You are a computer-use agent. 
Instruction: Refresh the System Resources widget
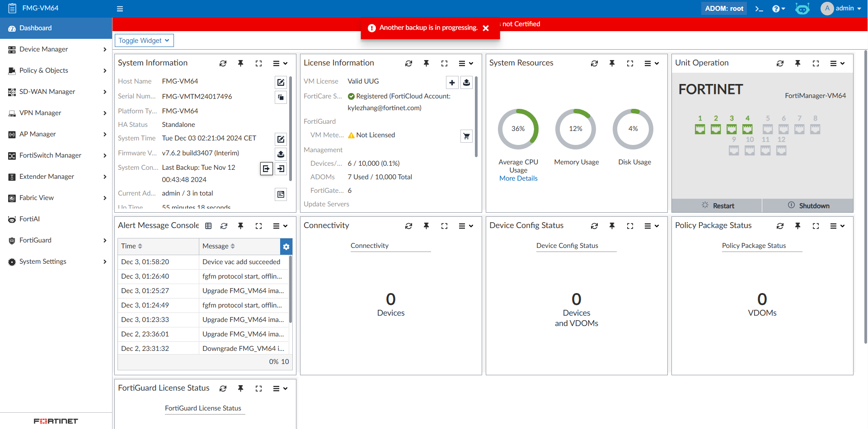click(595, 63)
